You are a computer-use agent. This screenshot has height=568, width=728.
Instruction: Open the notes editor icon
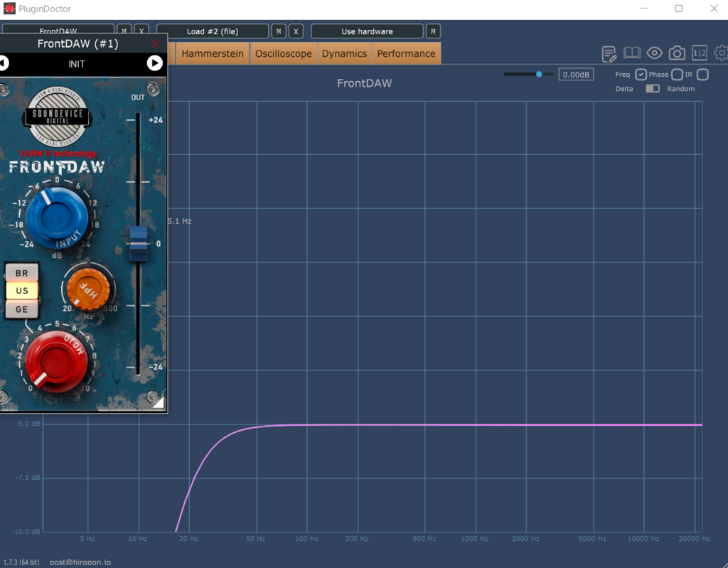pyautogui.click(x=609, y=54)
